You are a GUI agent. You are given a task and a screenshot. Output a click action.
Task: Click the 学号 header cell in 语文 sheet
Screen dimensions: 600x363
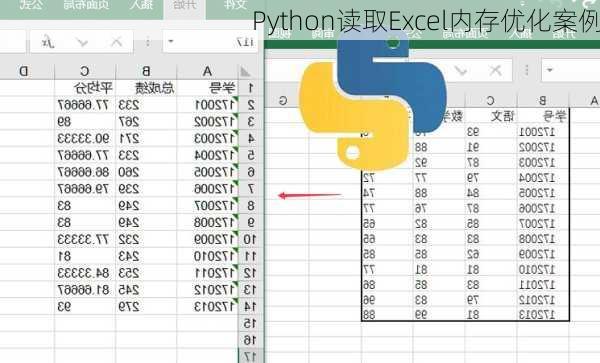(x=543, y=116)
